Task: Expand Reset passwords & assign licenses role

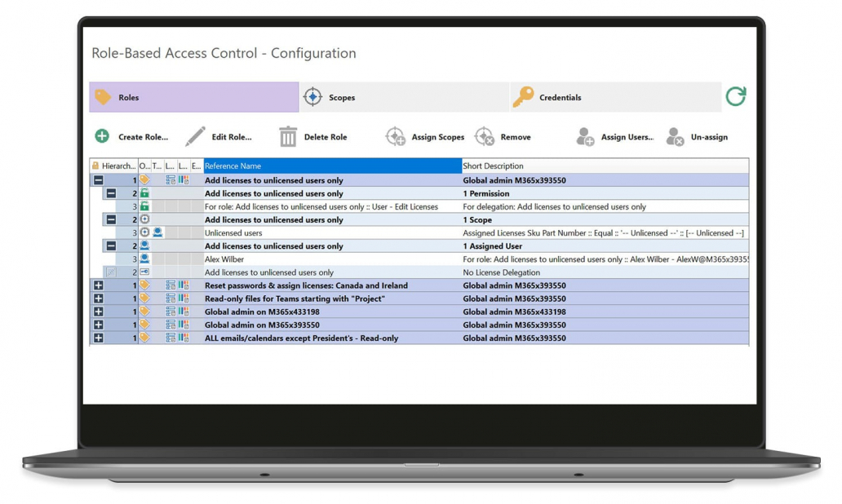Action: click(98, 285)
